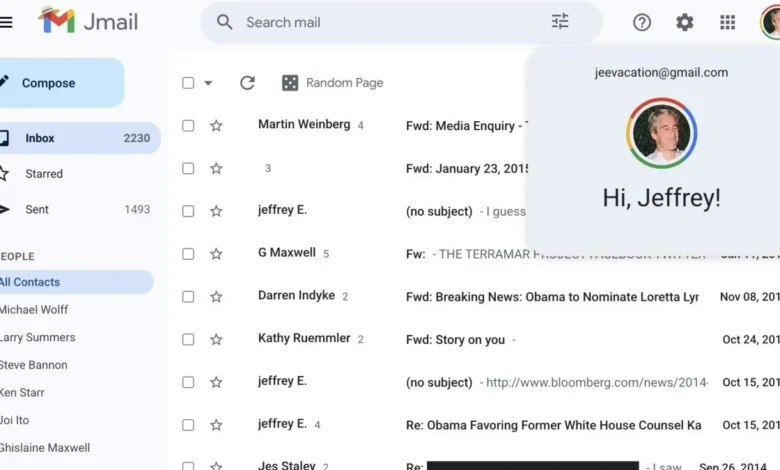Refresh the inbox message list
This screenshot has height=470, width=780.
[x=247, y=83]
